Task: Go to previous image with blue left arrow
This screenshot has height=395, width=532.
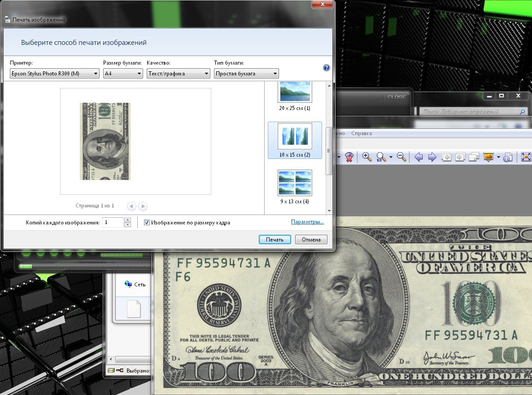Action: coord(419,157)
